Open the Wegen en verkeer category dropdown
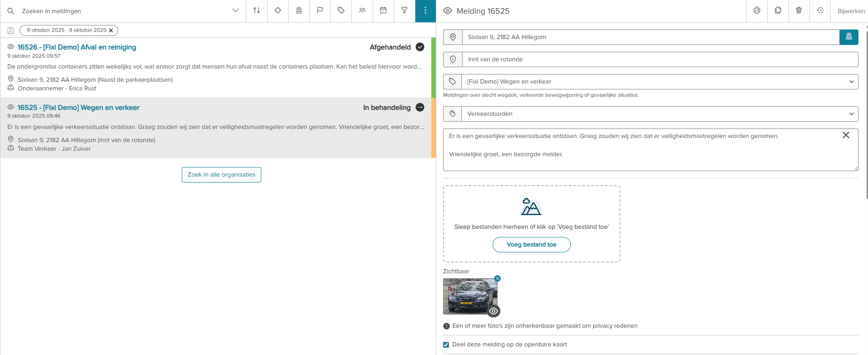 pyautogui.click(x=659, y=82)
